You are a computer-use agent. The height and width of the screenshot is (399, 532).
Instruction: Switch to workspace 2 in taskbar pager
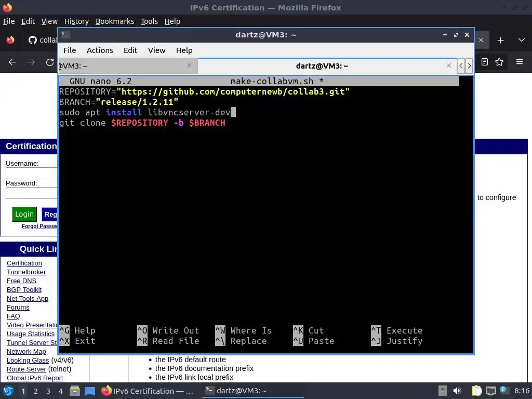36,391
